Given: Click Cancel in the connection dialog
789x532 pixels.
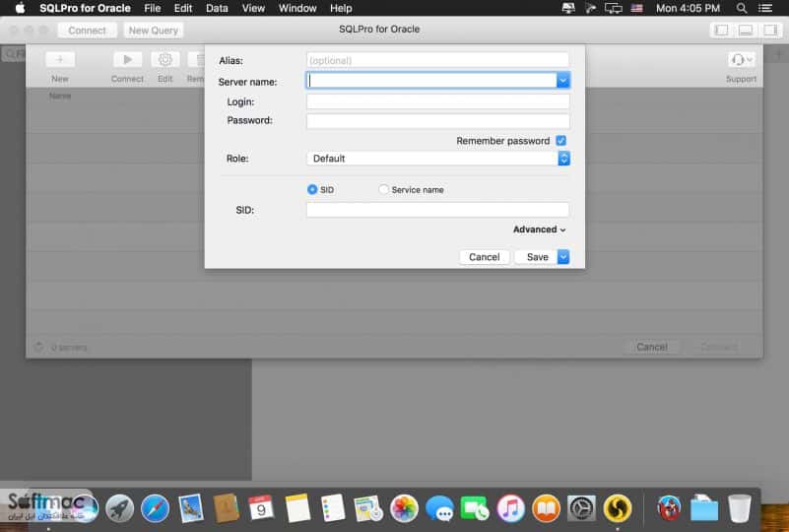Looking at the screenshot, I should click(x=484, y=257).
